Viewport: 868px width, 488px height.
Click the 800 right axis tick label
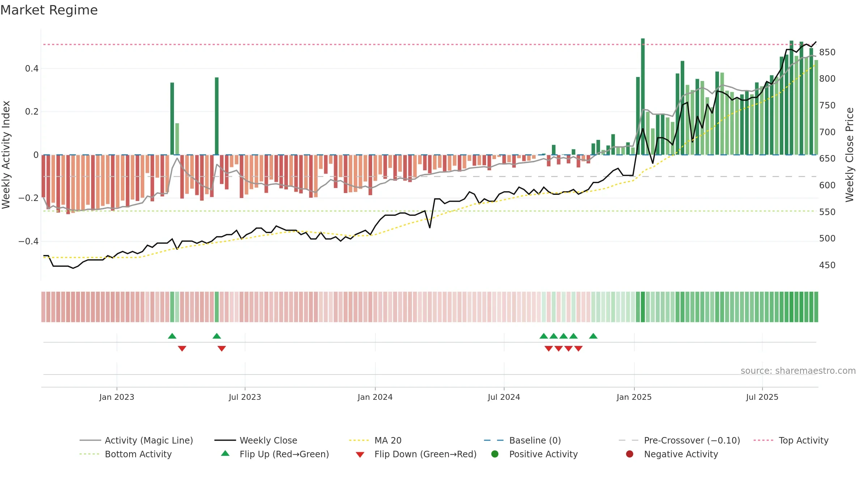tap(827, 79)
